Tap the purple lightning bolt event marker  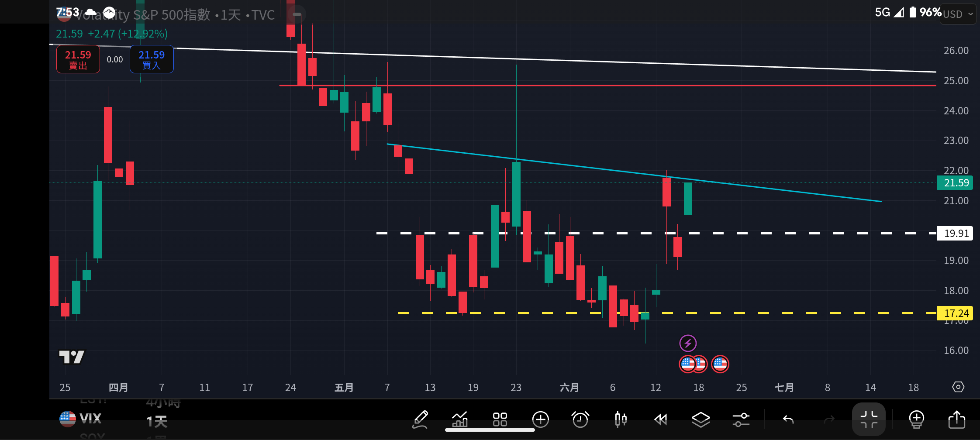(x=688, y=343)
